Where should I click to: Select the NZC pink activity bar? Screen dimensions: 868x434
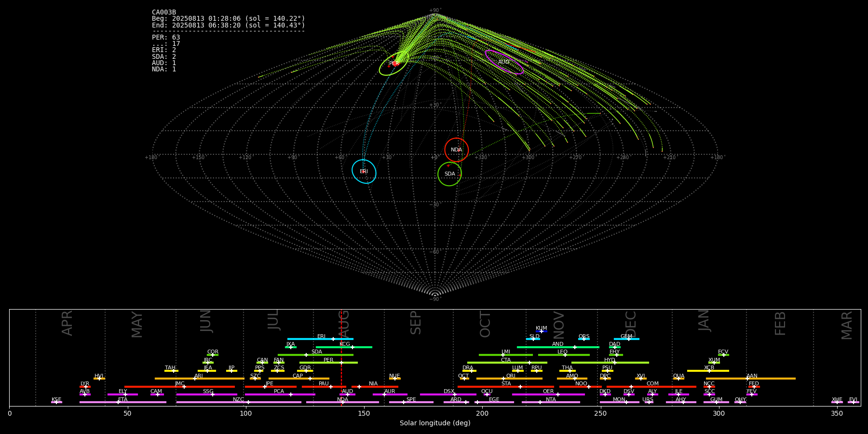coord(239,402)
